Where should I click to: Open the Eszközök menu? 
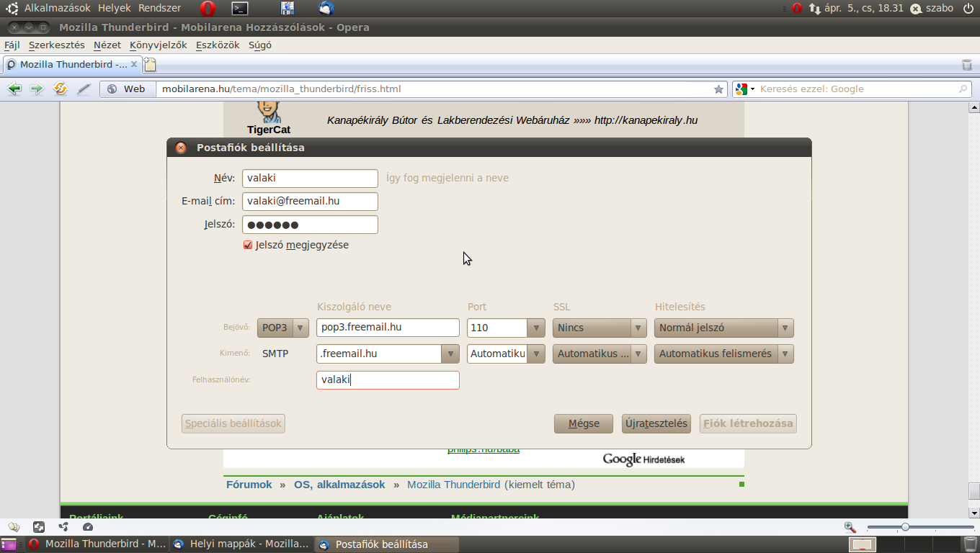tap(218, 45)
